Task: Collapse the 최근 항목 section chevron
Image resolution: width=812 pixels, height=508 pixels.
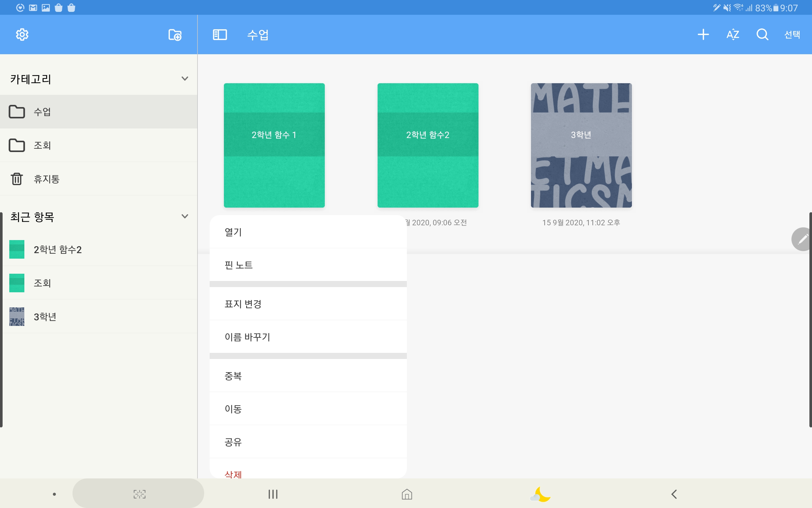Action: click(x=184, y=216)
